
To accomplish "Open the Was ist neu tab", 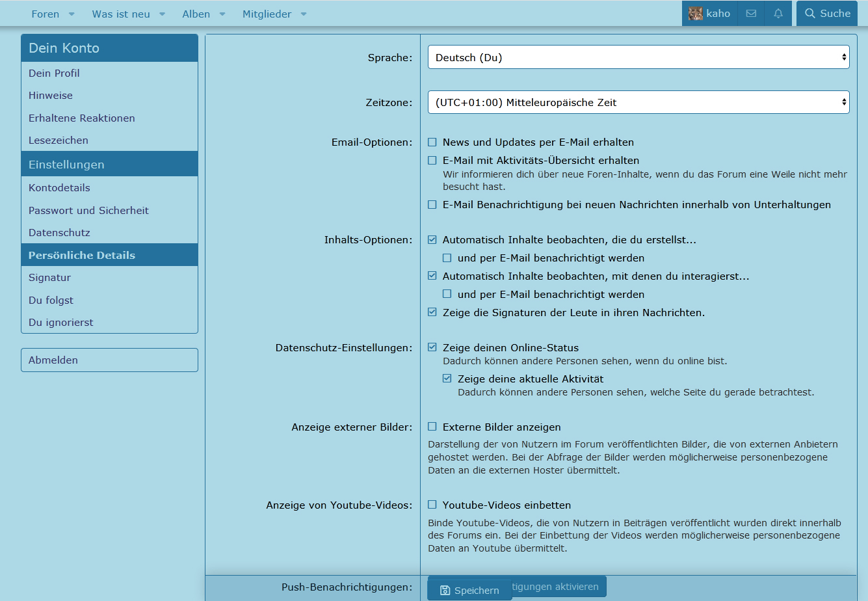I will coord(121,14).
